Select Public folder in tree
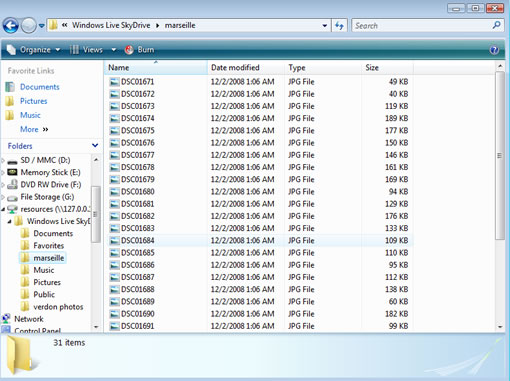The image size is (510, 381). coord(44,295)
